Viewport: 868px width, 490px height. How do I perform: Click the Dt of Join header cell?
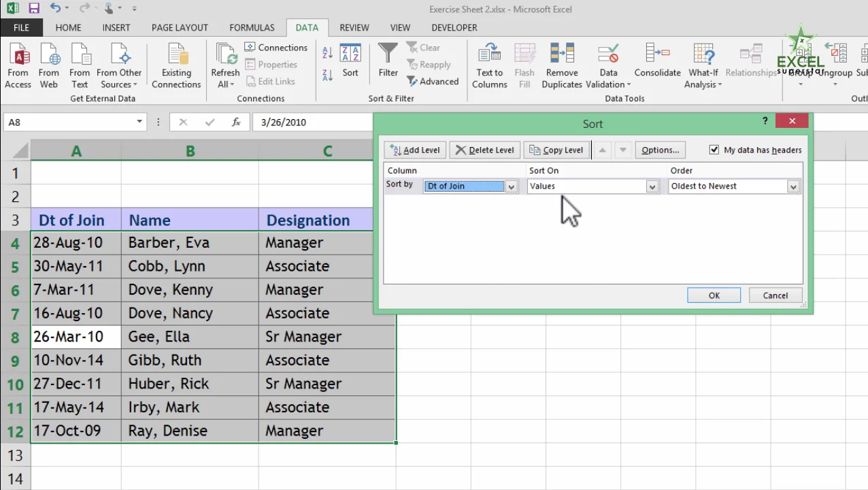click(x=76, y=220)
